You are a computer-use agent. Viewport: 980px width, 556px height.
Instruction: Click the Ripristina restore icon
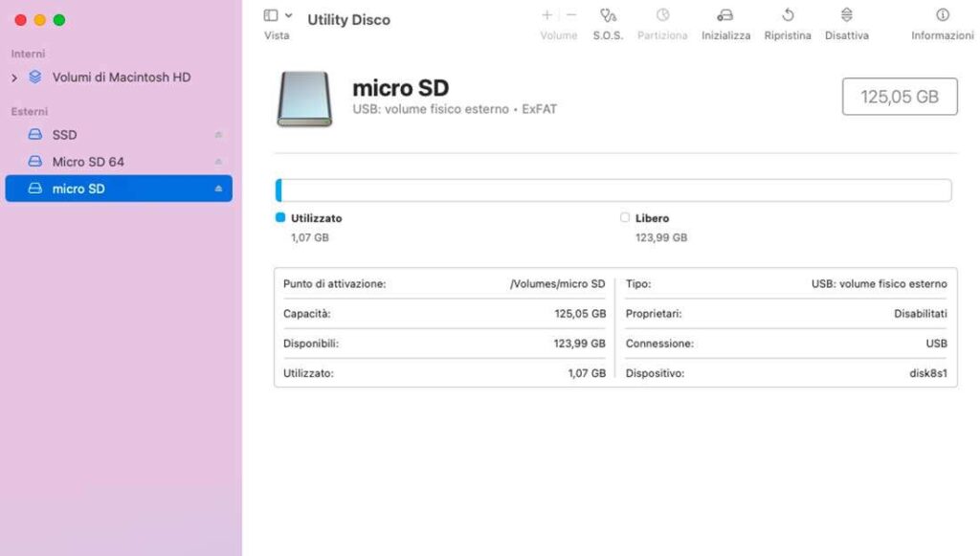(788, 15)
